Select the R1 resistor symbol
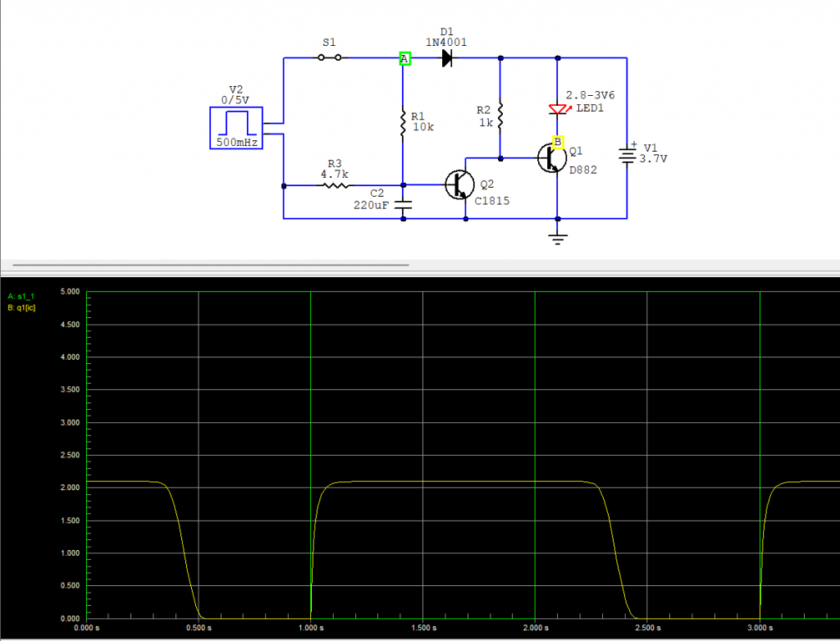This screenshot has height=641, width=840. coord(403,124)
